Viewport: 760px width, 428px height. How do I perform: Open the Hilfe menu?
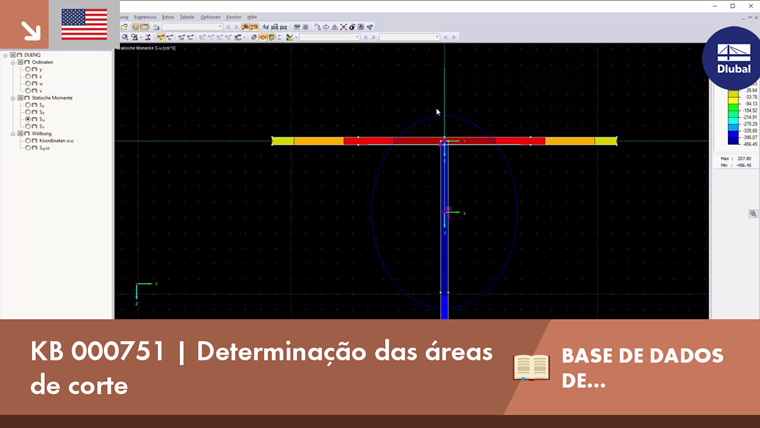click(x=252, y=17)
